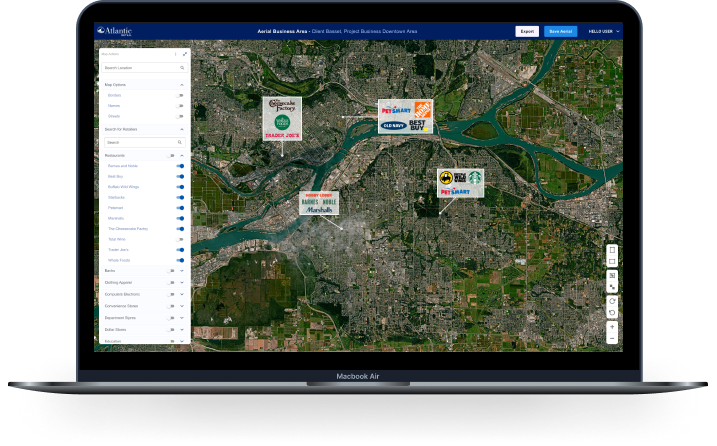The width and height of the screenshot is (717, 446).
Task: Enable the Streets map option
Action: click(x=181, y=117)
